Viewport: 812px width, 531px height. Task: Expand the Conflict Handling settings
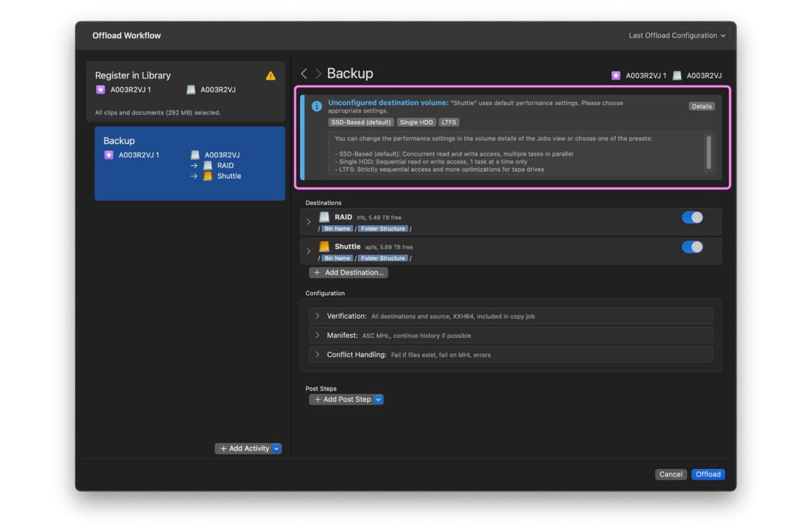pyautogui.click(x=317, y=355)
